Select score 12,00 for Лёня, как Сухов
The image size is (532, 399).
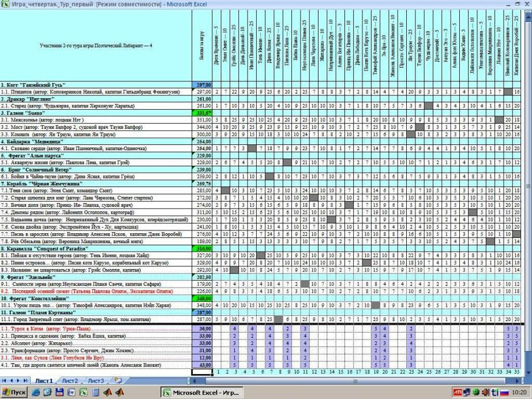202,358
